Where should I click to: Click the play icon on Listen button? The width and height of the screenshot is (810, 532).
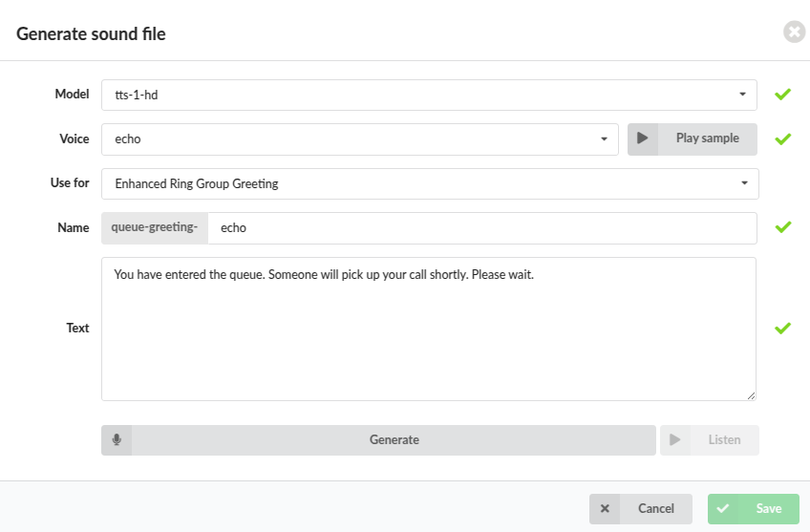pos(675,440)
